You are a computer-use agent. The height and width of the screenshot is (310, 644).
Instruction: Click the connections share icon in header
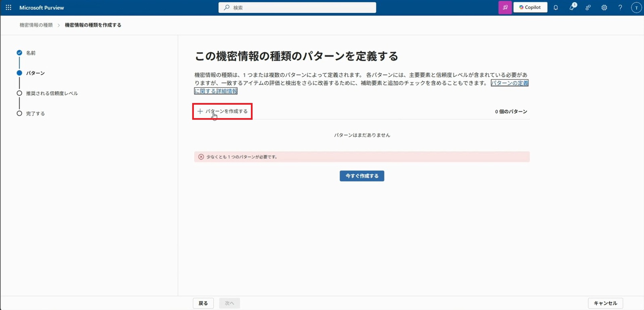click(588, 7)
